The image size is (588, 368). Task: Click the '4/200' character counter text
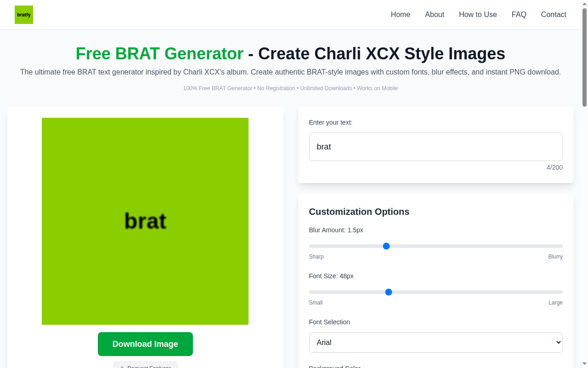click(554, 167)
